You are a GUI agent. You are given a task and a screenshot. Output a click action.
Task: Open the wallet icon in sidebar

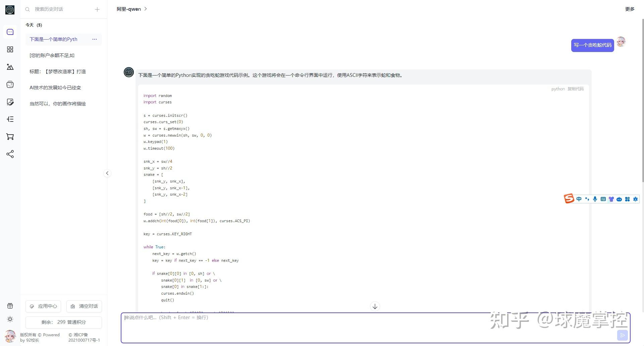tap(10, 84)
